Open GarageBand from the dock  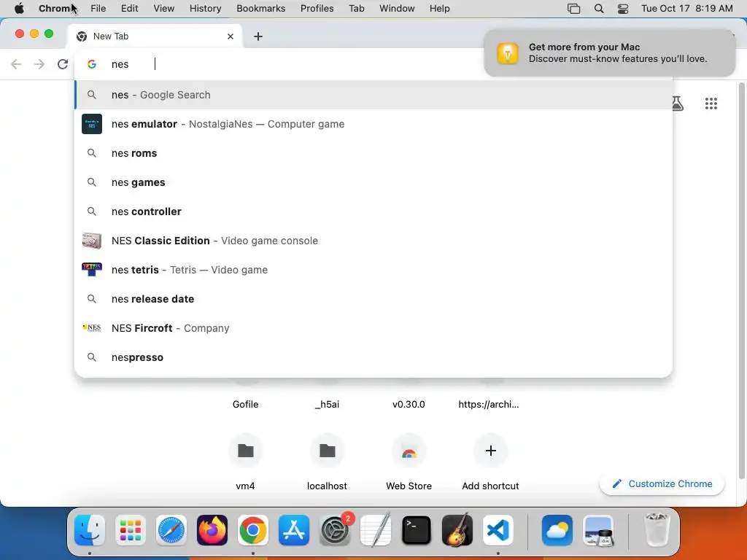coord(457,530)
